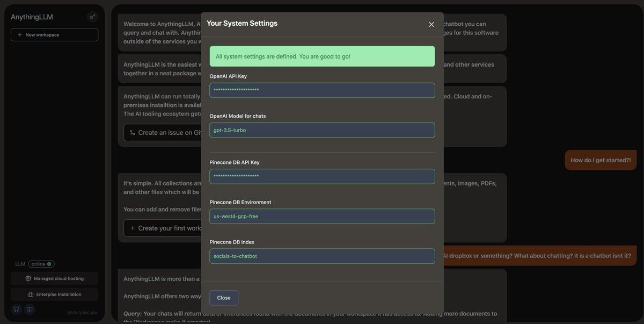Select the 'How do I get started?!' message
The image size is (644, 324).
pos(601,160)
